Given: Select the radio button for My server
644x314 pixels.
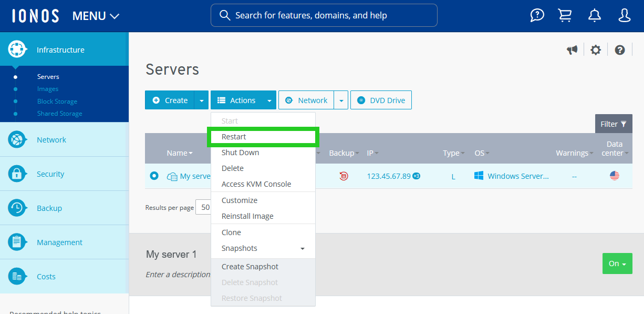Looking at the screenshot, I should [154, 176].
